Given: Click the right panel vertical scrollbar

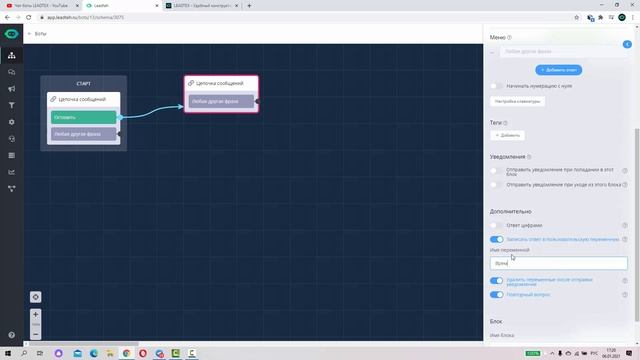Looking at the screenshot, I should tap(637, 224).
